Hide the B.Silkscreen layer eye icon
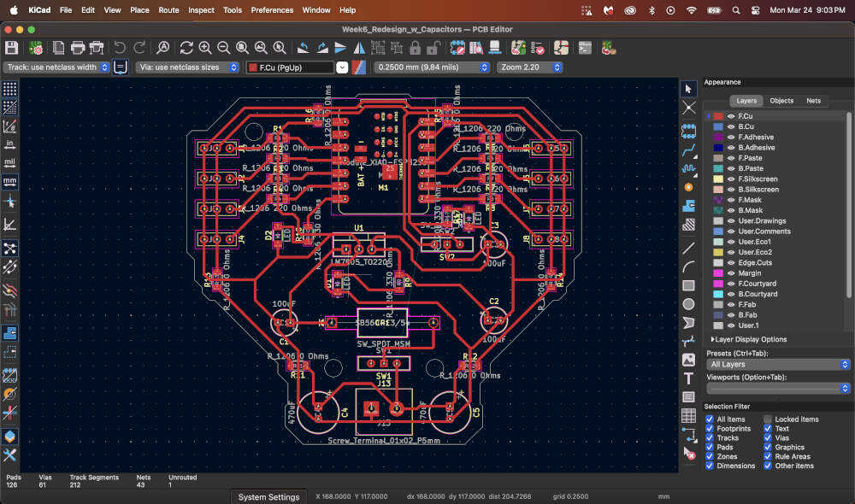Viewport: 855px width, 504px height. click(x=731, y=189)
